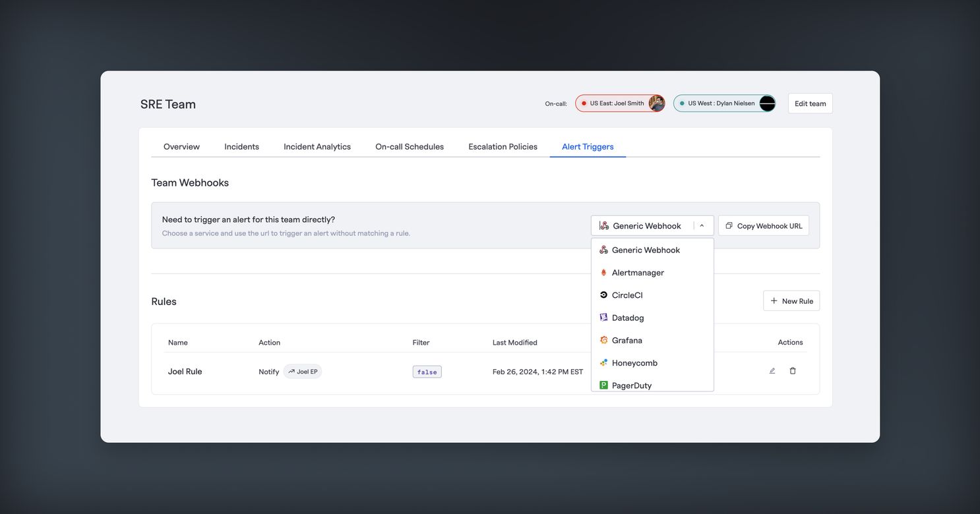This screenshot has width=980, height=514.
Task: Click the Team Webhooks heading
Action: coord(190,183)
